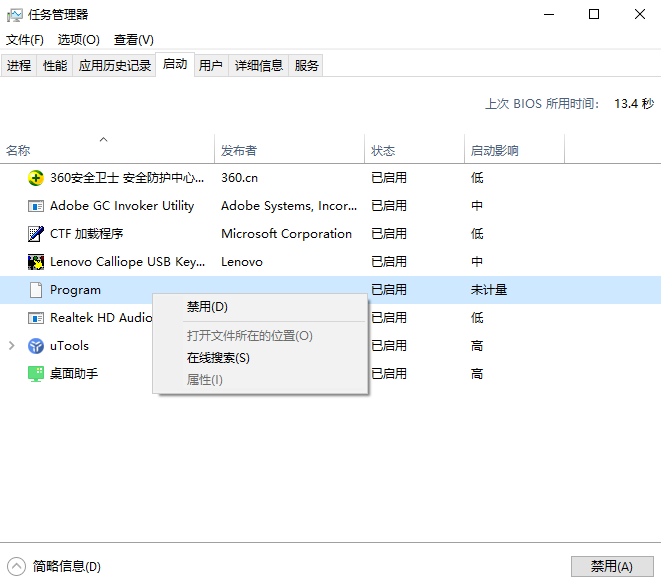Open the 查看(V) menu
This screenshot has width=661, height=587.
pyautogui.click(x=134, y=40)
